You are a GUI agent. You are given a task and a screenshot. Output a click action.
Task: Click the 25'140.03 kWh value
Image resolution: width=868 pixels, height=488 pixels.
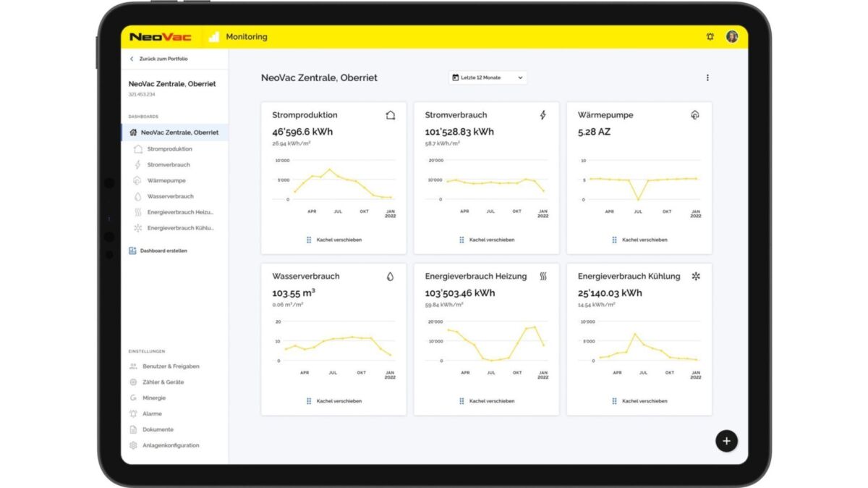(610, 293)
